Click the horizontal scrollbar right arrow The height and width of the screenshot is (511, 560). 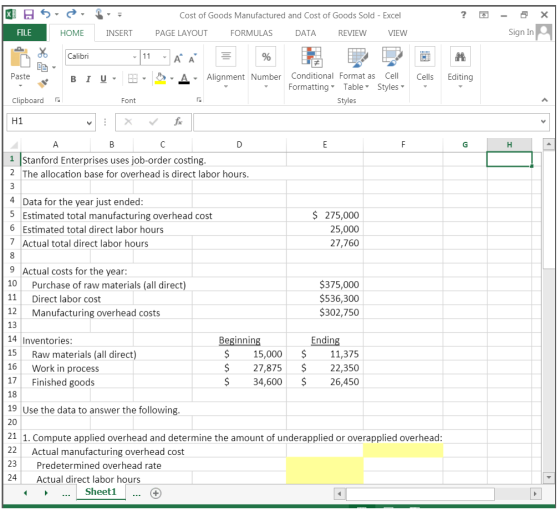535,494
